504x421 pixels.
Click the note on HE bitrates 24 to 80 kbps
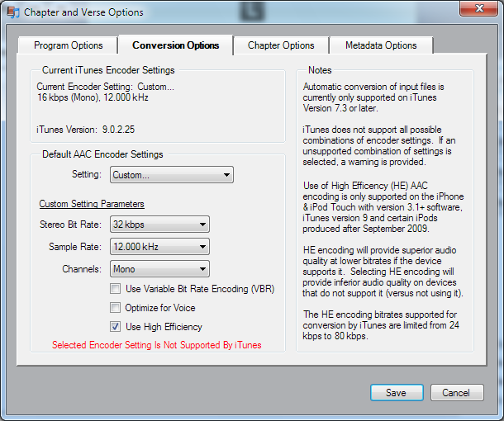381,325
